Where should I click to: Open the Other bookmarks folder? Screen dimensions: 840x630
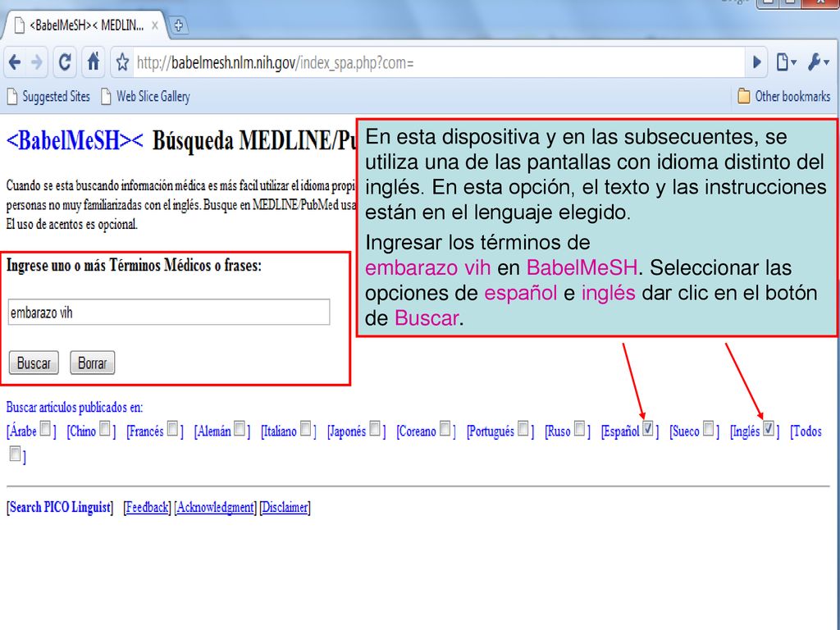pos(783,97)
